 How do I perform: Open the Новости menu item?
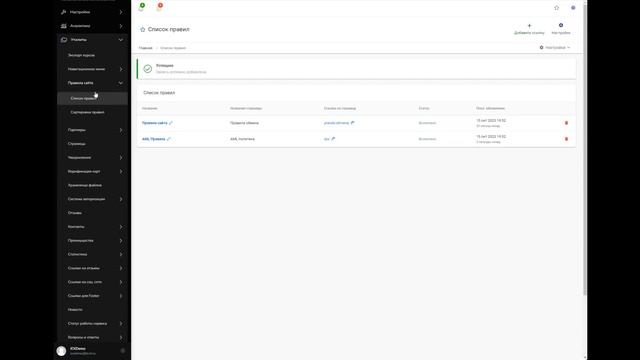[x=75, y=310]
